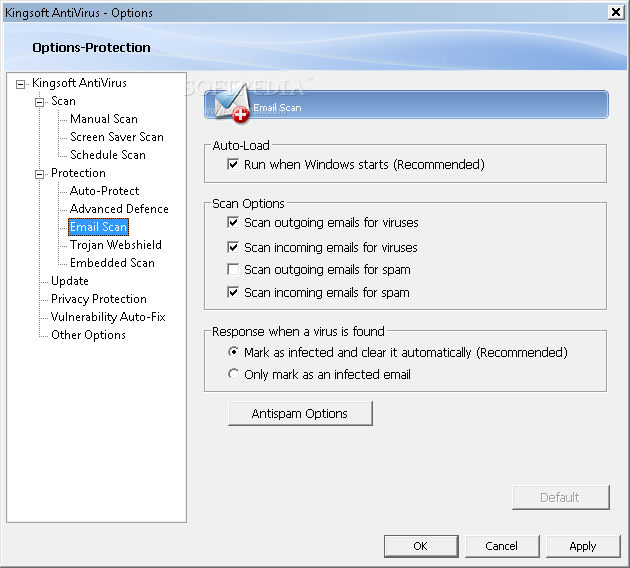The image size is (630, 568).
Task: Disable Scan incoming emails for spam
Action: click(x=233, y=292)
